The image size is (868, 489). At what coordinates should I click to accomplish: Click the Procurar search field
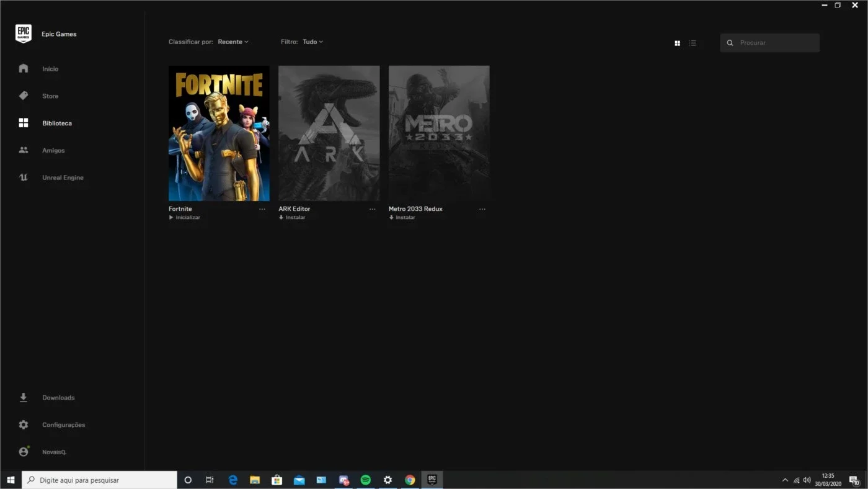(769, 43)
